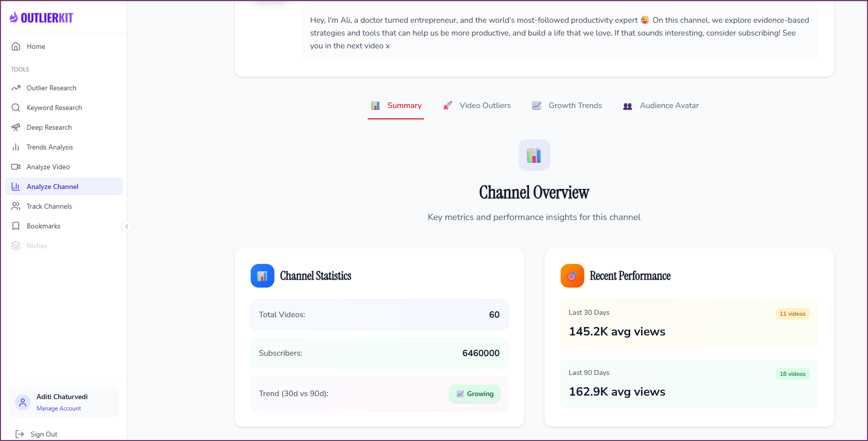Image resolution: width=868 pixels, height=441 pixels.
Task: Open the Growth Trends tab
Action: [567, 106]
